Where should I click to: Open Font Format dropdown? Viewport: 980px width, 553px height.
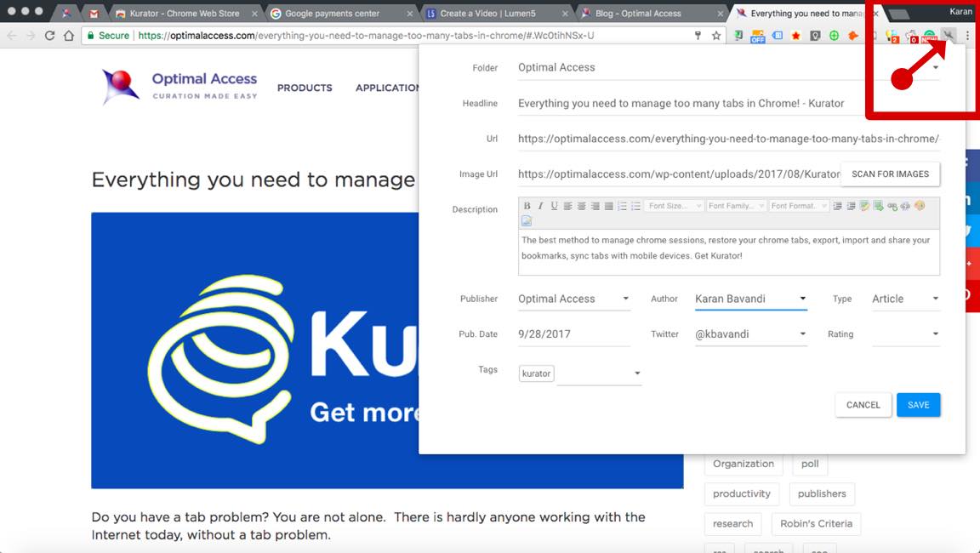[798, 206]
